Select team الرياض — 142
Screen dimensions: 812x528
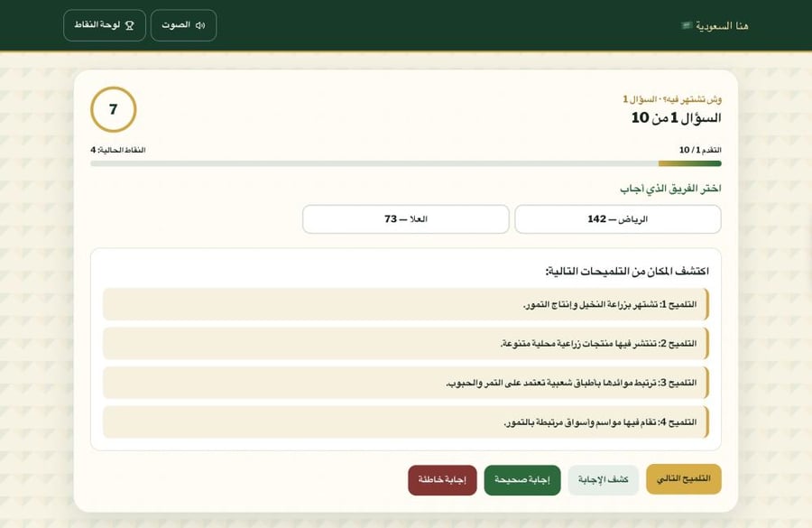point(618,219)
